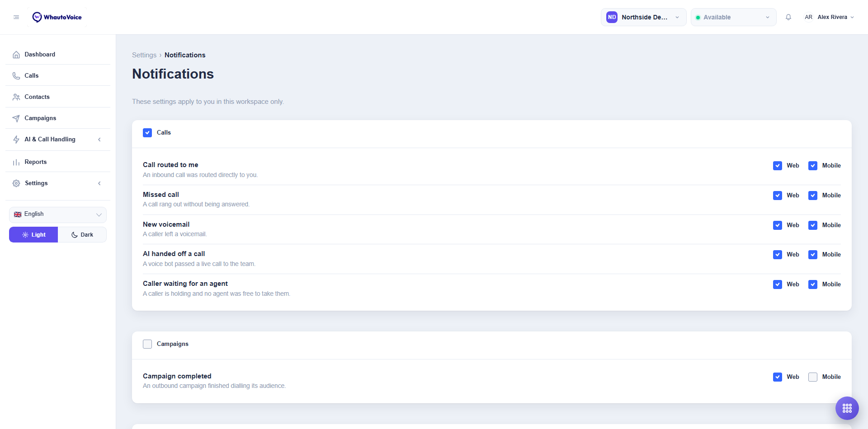Click the Dashboard home icon
The image size is (868, 429).
16,55
